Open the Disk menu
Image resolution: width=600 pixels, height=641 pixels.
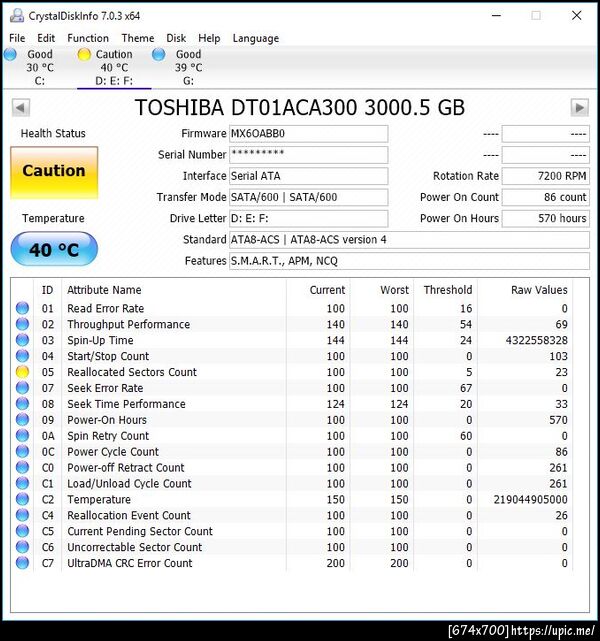(x=176, y=38)
